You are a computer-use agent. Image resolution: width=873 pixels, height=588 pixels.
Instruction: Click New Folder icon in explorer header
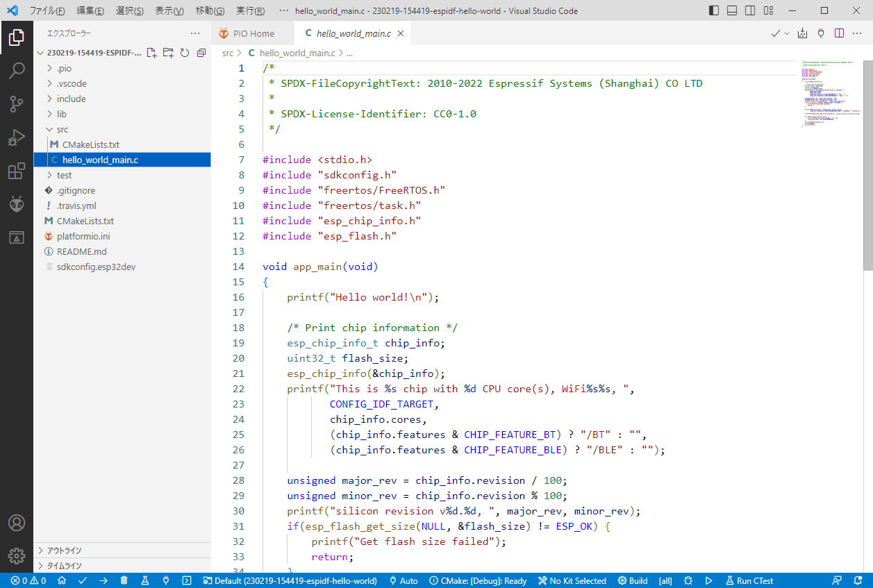[x=168, y=53]
